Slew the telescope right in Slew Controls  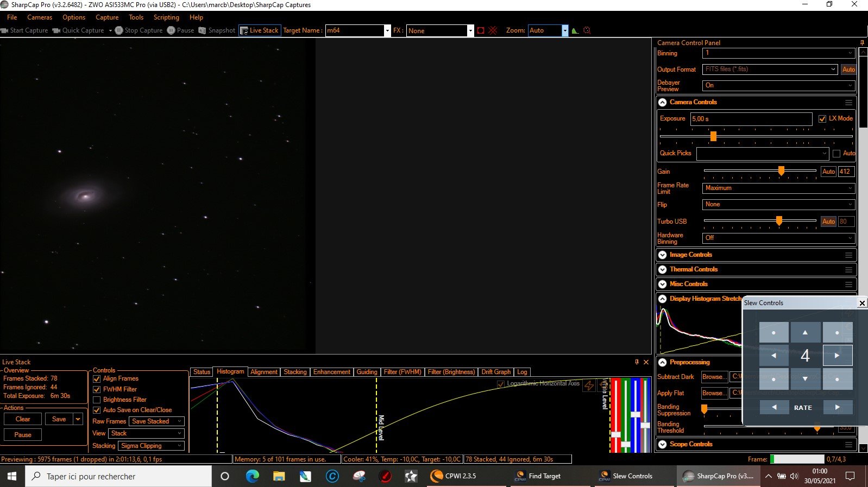(x=837, y=356)
